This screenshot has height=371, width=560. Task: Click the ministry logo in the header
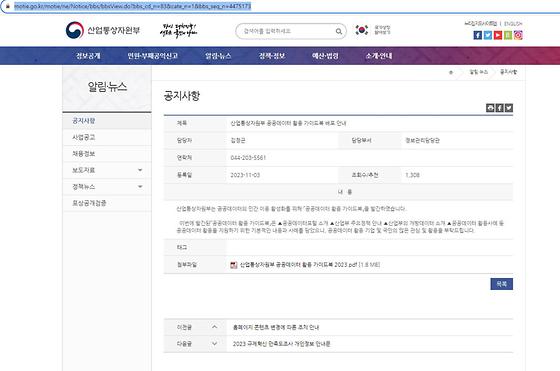[x=103, y=30]
